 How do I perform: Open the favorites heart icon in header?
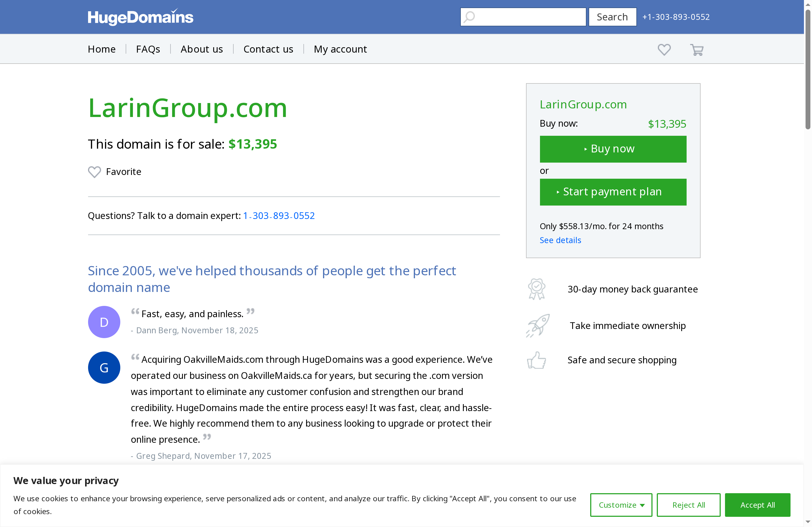(x=664, y=50)
